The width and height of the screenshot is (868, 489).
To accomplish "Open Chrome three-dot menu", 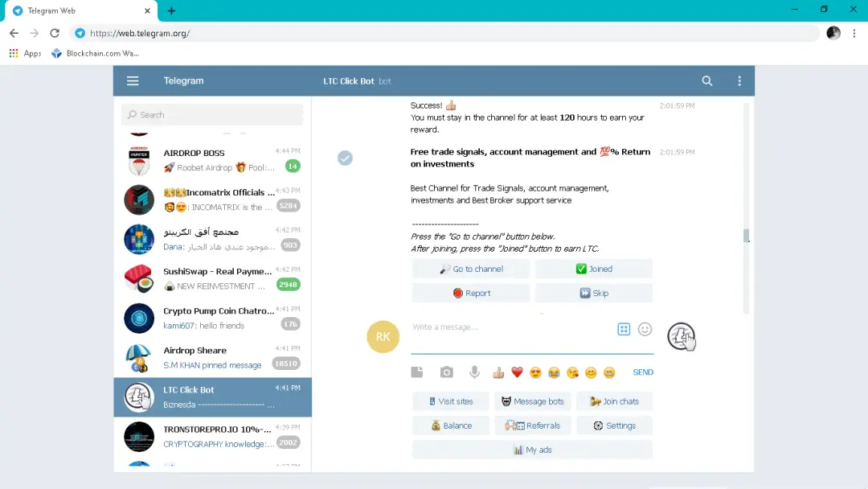I will [854, 33].
